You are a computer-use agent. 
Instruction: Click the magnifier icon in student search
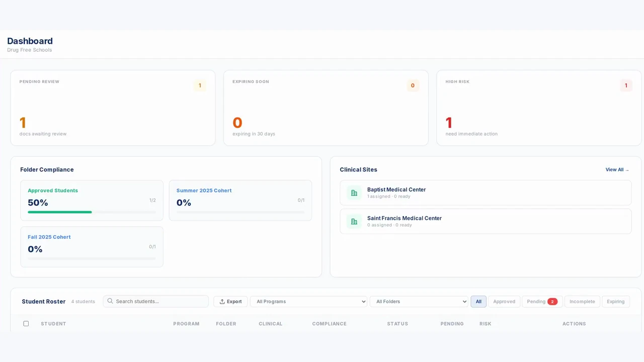coord(110,301)
